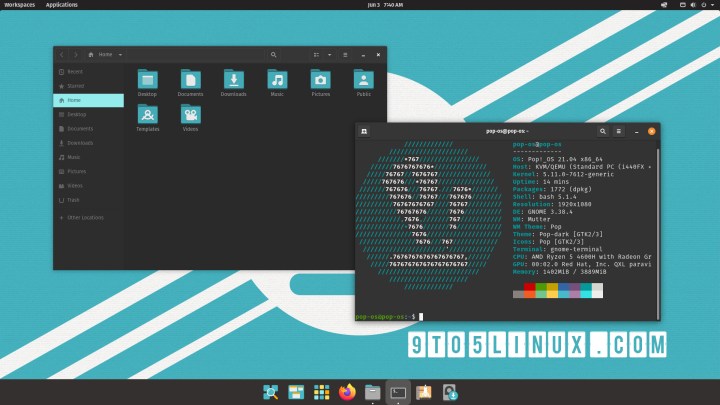Click 'Terminal: gnome-terminal' line

pyautogui.click(x=557, y=249)
